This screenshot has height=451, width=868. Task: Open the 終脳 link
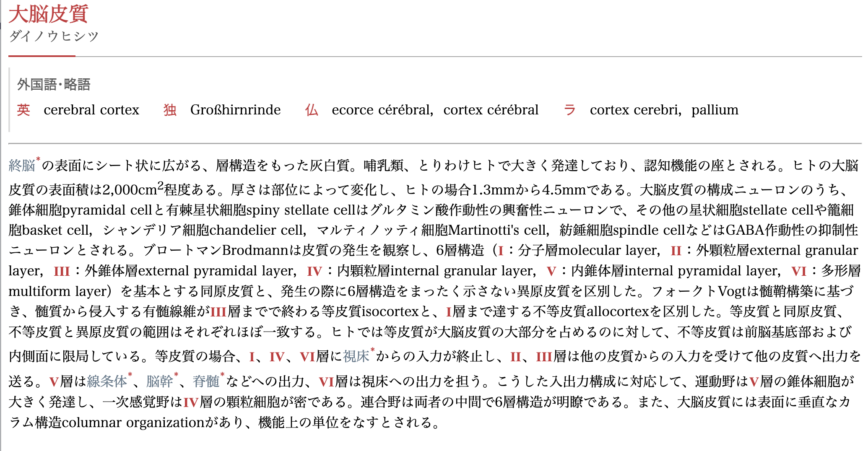coord(22,166)
